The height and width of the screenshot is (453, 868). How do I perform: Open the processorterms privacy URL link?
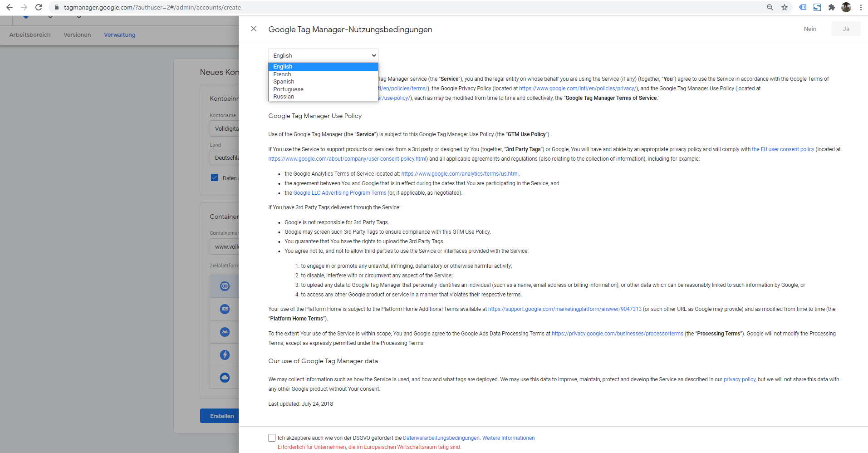tap(617, 334)
